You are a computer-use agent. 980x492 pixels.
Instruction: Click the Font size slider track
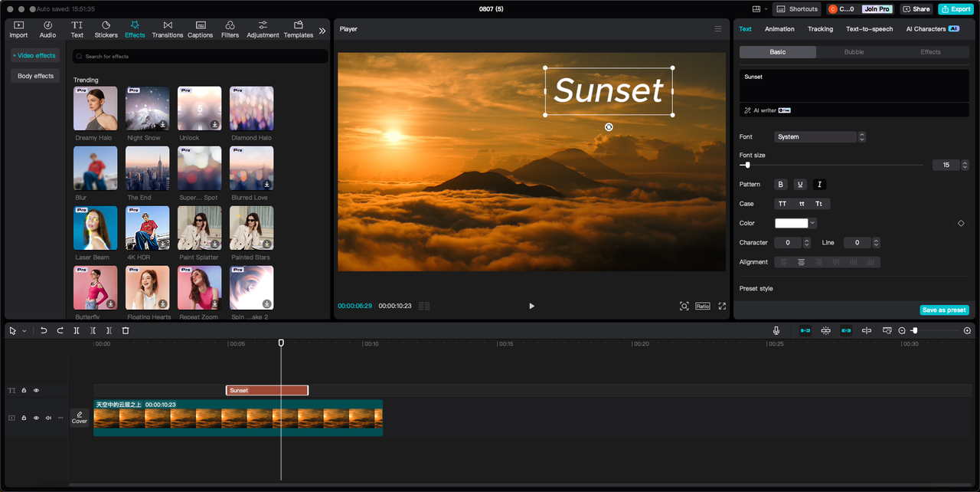click(835, 165)
